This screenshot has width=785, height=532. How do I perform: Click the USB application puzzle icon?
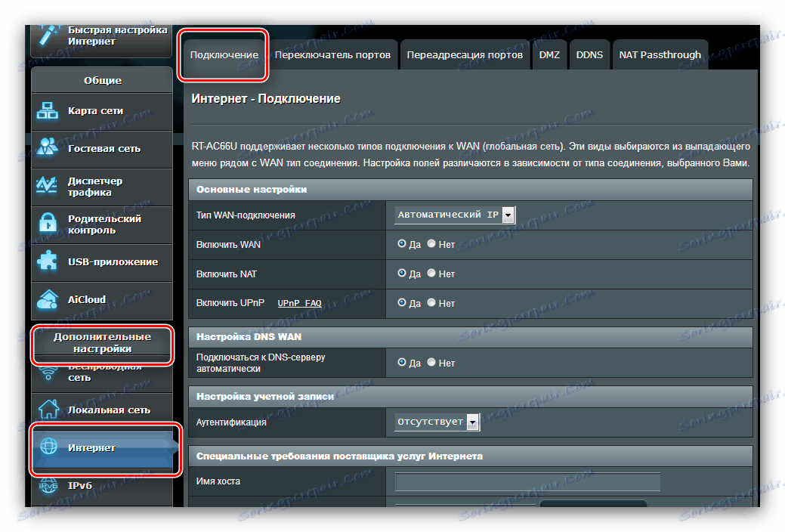[47, 261]
